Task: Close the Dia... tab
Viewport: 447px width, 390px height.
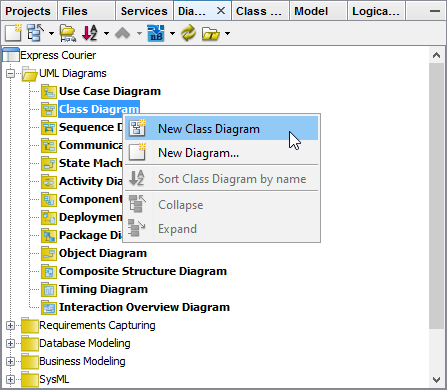Action: [x=221, y=11]
